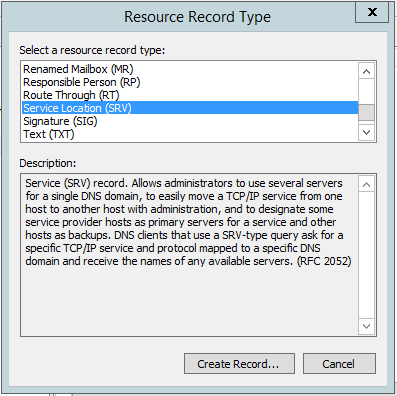Close the Resource Record Type dialog
This screenshot has height=396, width=397.
coord(372,12)
